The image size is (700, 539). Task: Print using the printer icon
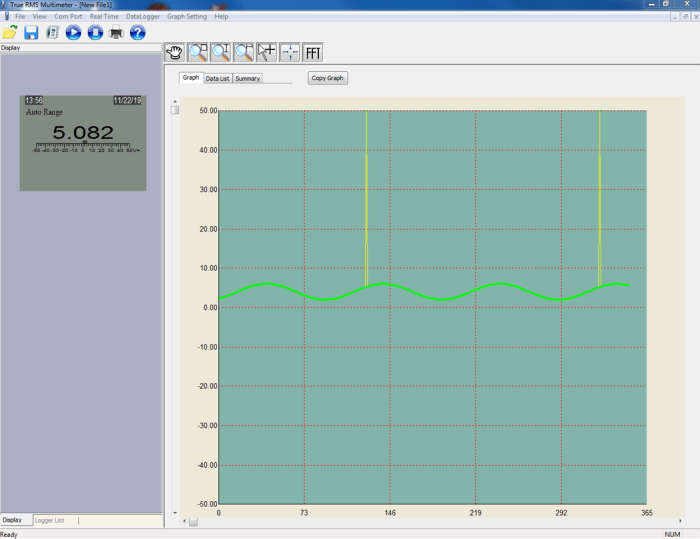point(116,33)
